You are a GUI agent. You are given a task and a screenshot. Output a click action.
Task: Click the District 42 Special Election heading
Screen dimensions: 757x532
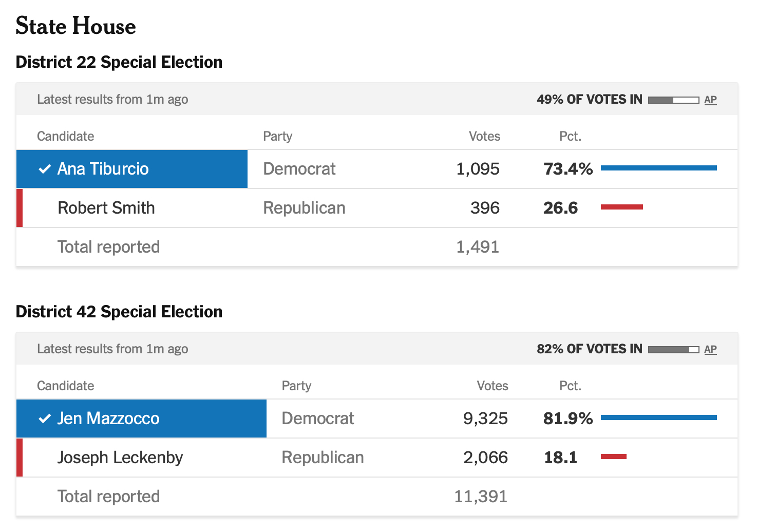(x=119, y=312)
